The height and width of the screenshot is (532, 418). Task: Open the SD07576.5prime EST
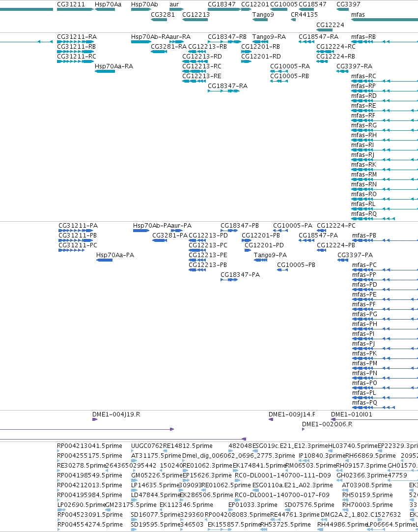pos(309,505)
